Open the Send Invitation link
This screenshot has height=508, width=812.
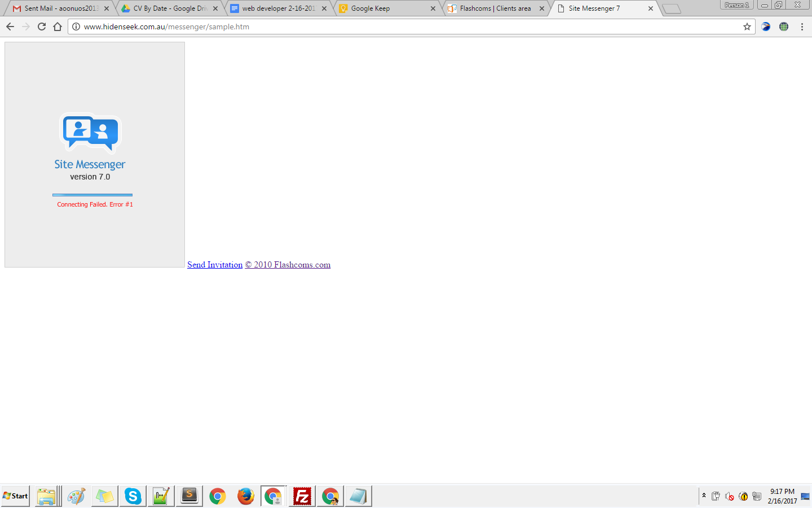(x=215, y=265)
